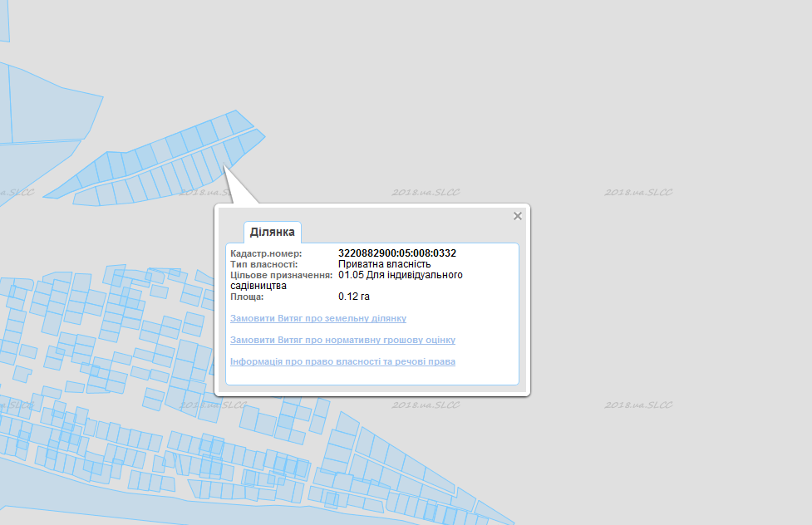Click the 01.05 Для індивідуального purpose text

click(x=401, y=275)
